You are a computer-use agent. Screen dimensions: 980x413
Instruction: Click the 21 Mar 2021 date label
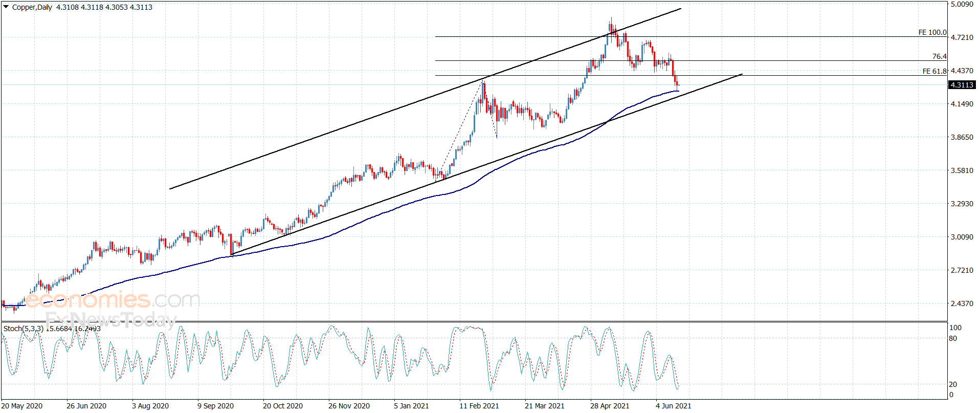point(545,406)
